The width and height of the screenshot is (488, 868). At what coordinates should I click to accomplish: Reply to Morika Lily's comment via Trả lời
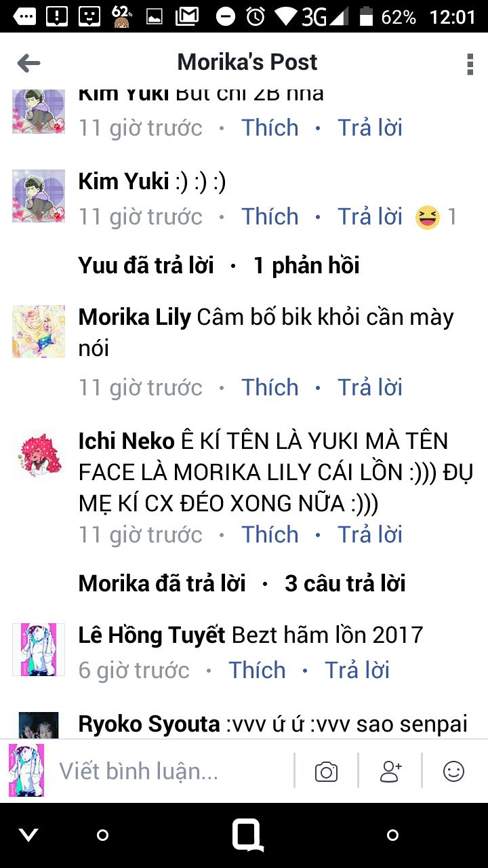(x=370, y=387)
